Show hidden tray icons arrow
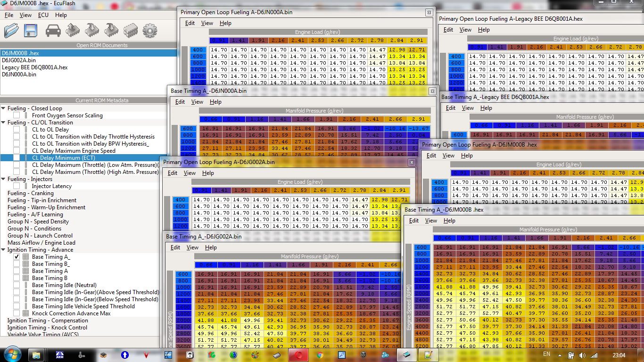644x362 pixels. tap(560, 355)
